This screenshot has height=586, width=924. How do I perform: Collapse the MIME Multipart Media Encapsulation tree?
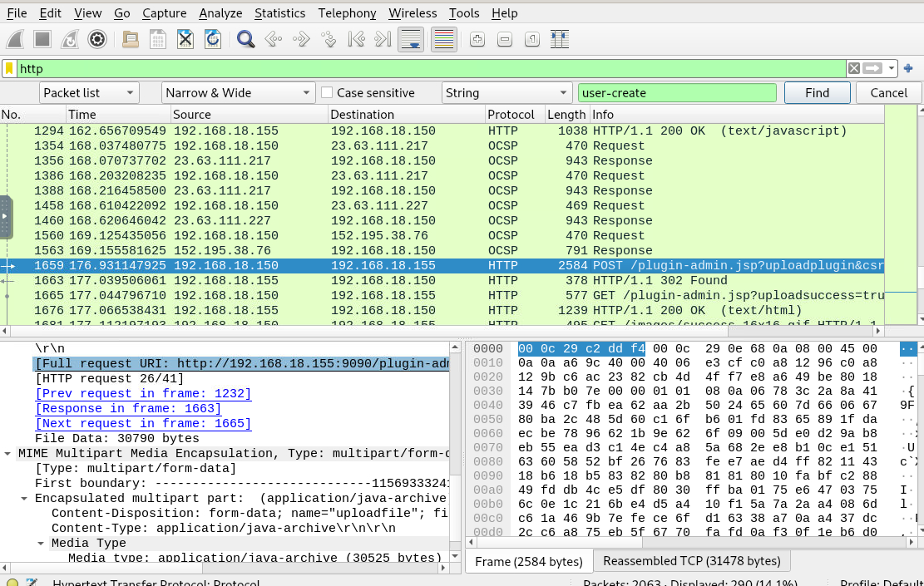pos(8,454)
